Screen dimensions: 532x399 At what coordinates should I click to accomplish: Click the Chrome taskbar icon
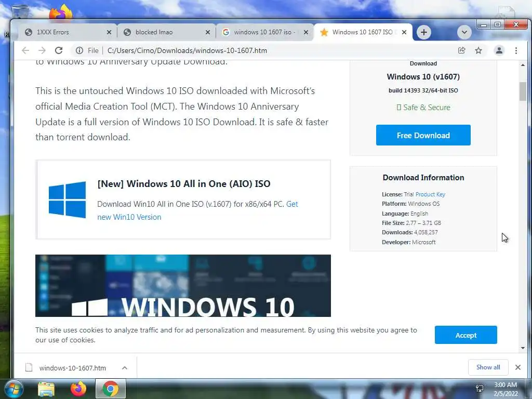110,389
